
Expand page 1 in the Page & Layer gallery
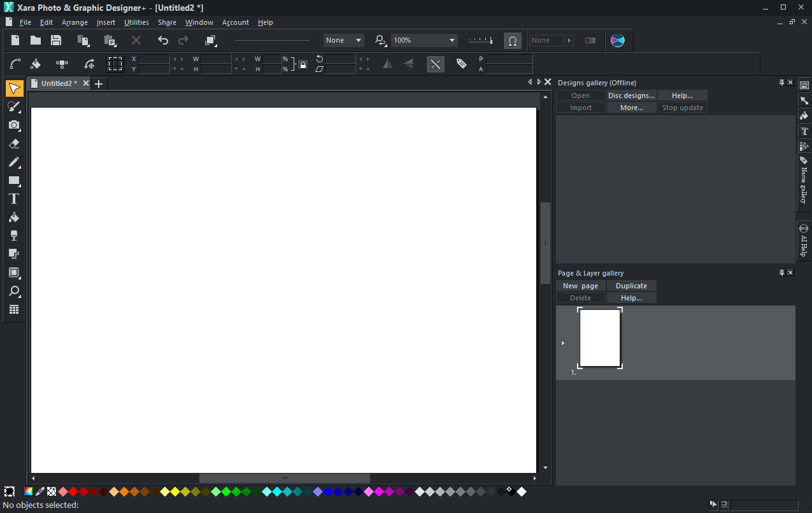coord(562,343)
